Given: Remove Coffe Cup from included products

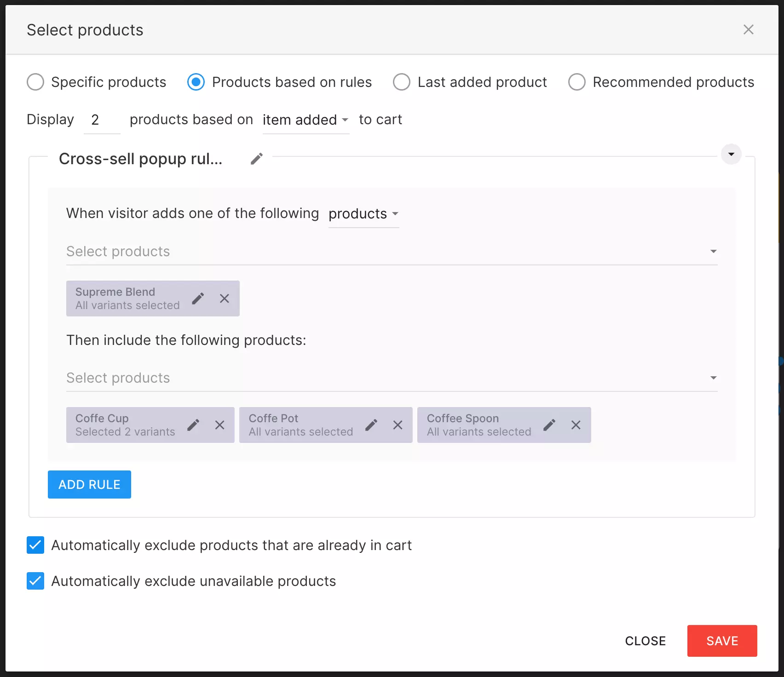Looking at the screenshot, I should click(220, 425).
